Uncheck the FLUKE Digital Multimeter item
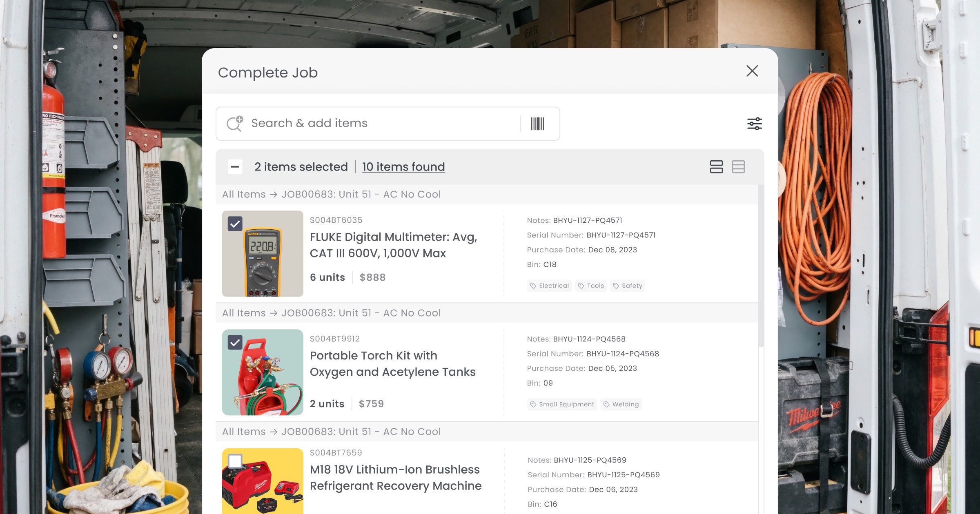The width and height of the screenshot is (980, 514). point(235,224)
